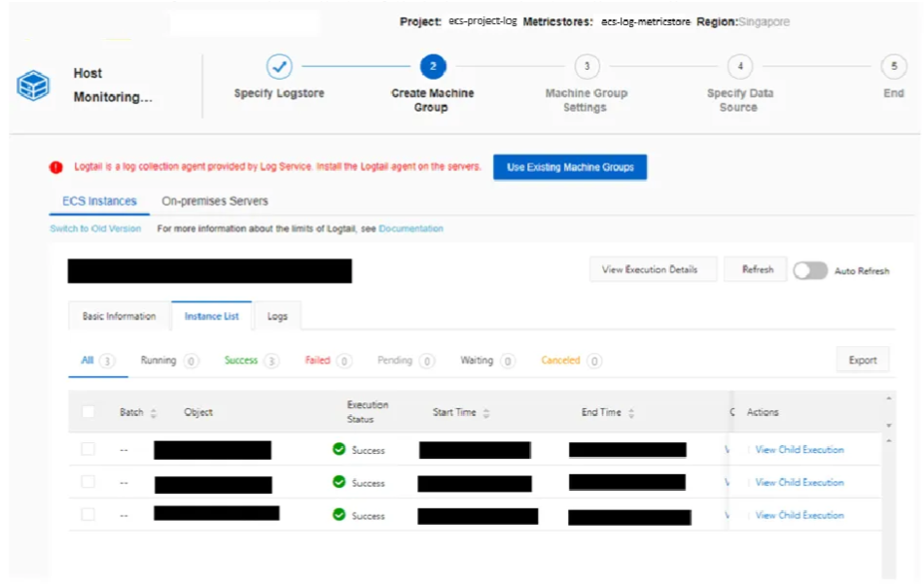The image size is (924, 588).
Task: Click Use Existing Machine Groups button
Action: pyautogui.click(x=570, y=167)
